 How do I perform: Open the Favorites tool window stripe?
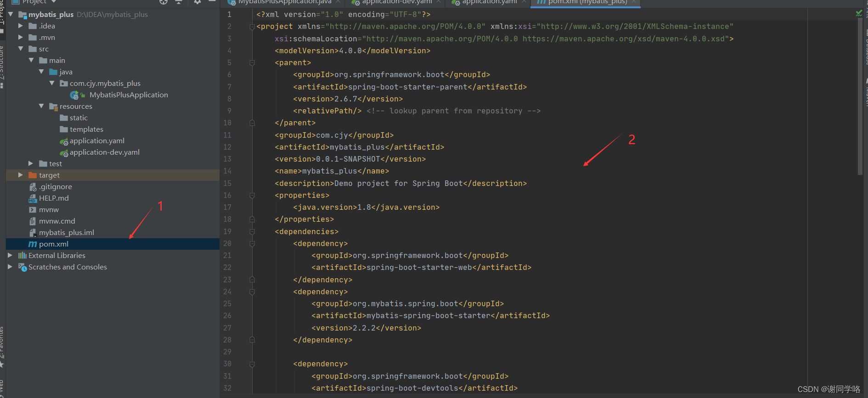2,347
